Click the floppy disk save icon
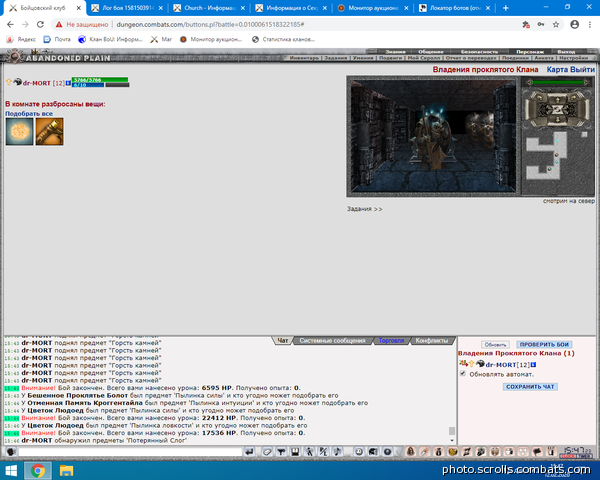This screenshot has width=600, height=480. tap(295, 452)
